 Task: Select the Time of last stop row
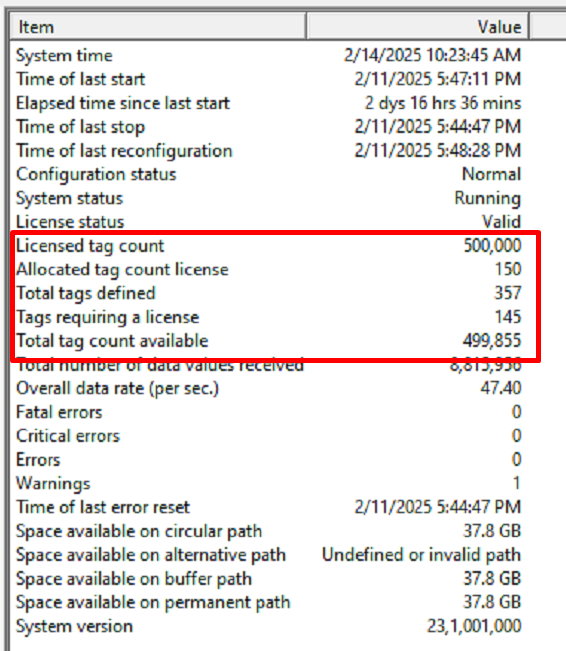[269, 127]
